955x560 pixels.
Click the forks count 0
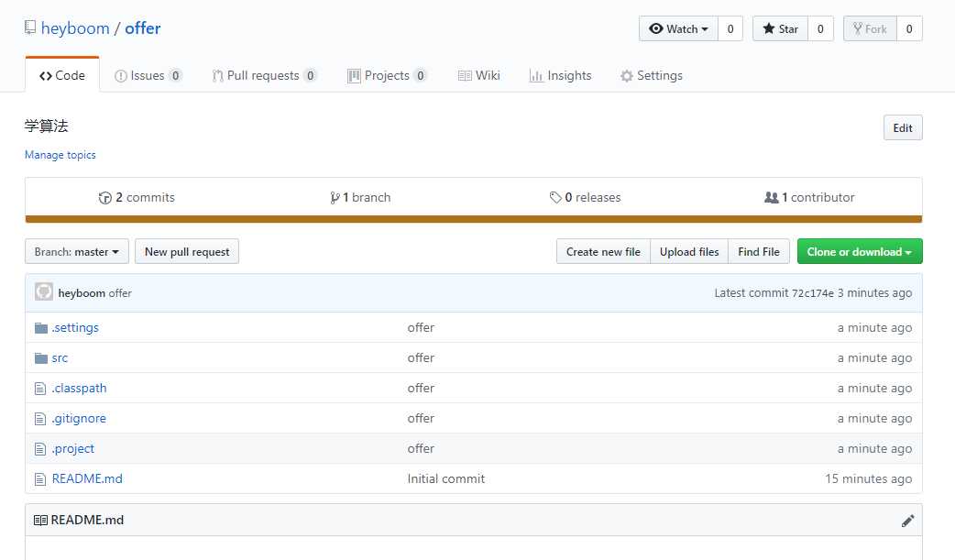pyautogui.click(x=909, y=28)
